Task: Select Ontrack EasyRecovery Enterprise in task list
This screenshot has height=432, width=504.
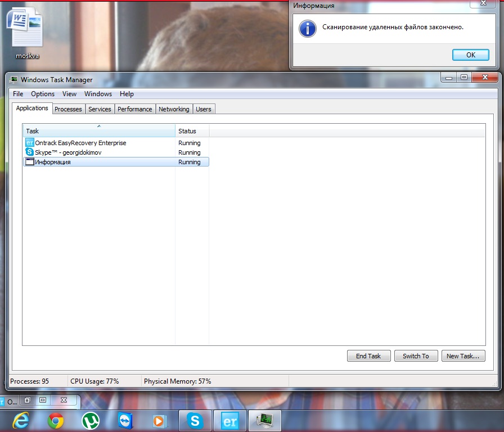Action: pyautogui.click(x=80, y=143)
